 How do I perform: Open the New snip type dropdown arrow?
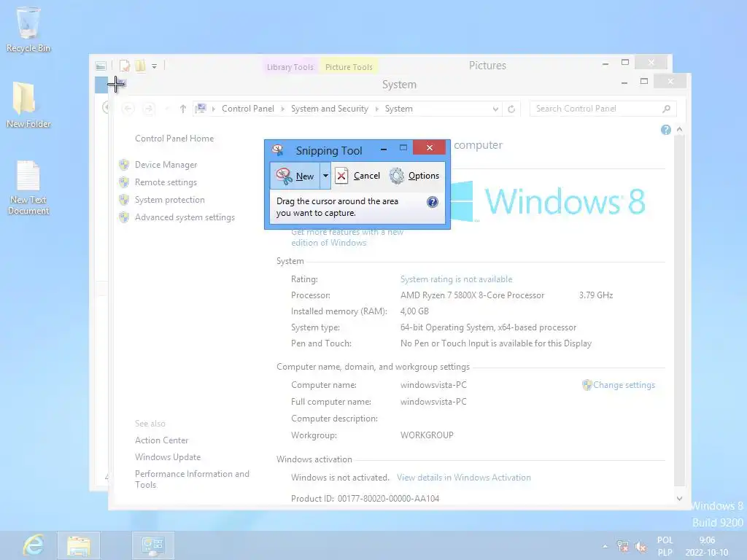coord(325,176)
